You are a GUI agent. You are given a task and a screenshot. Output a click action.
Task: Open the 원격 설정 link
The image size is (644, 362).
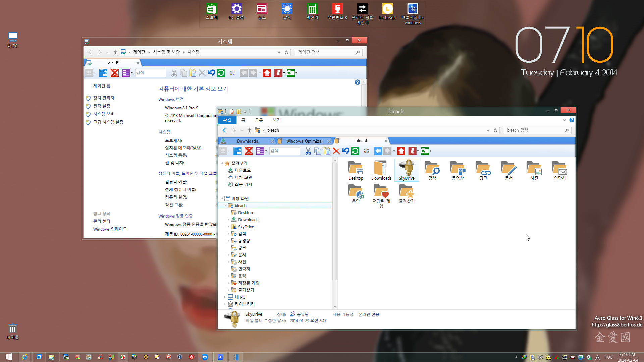pyautogui.click(x=102, y=106)
